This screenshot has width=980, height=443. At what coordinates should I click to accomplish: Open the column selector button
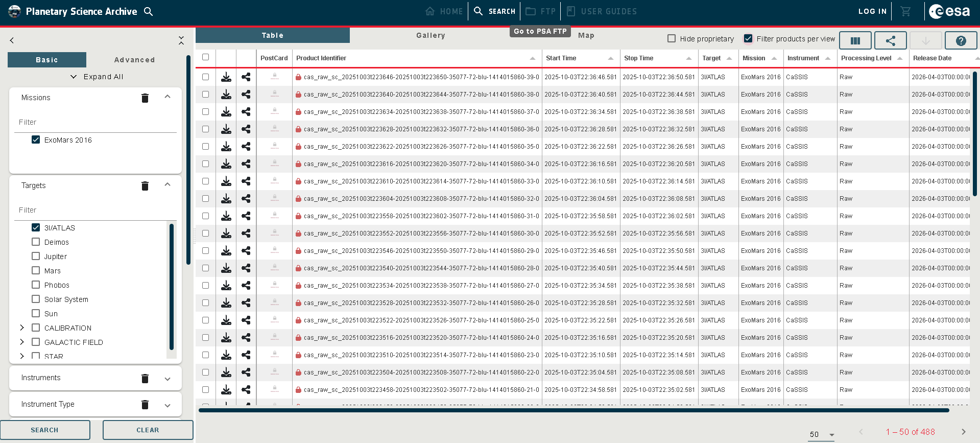(x=855, y=40)
